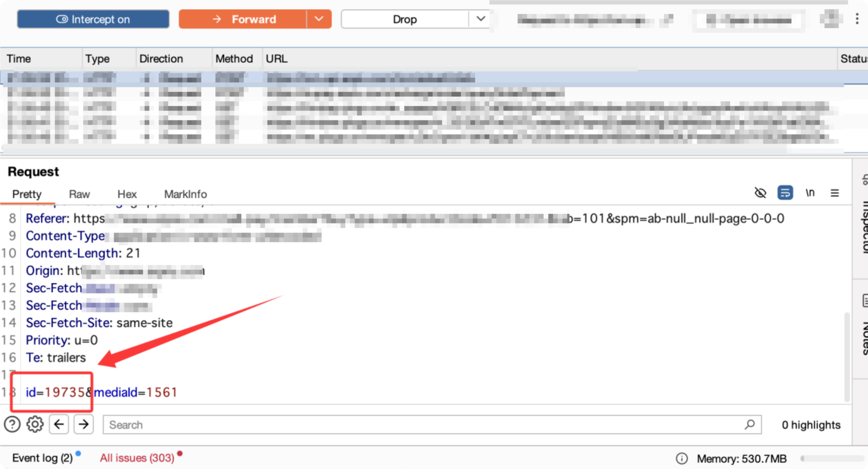Go to previous search match arrow
Viewport: 868px width, 469px height.
coord(59,425)
